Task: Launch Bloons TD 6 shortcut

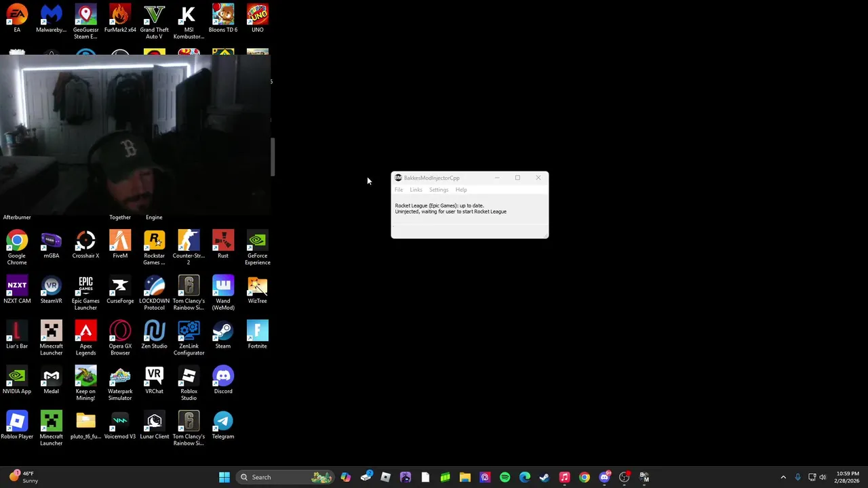Action: click(223, 18)
